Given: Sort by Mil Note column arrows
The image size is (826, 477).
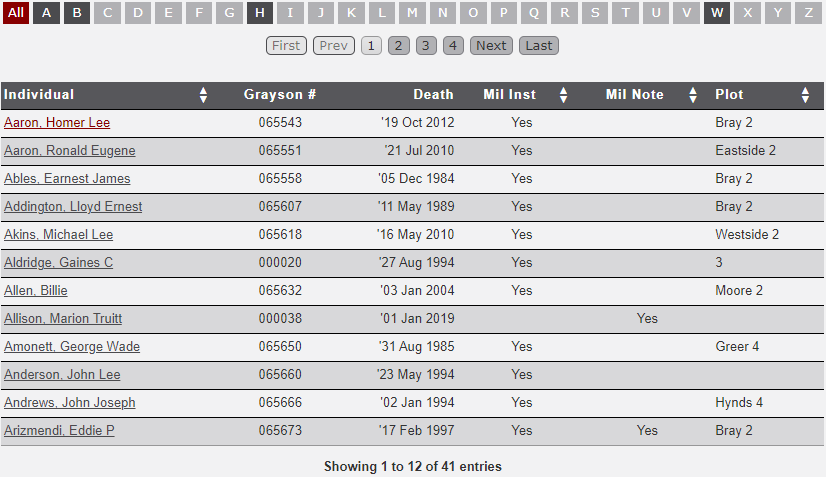Looking at the screenshot, I should 693,95.
